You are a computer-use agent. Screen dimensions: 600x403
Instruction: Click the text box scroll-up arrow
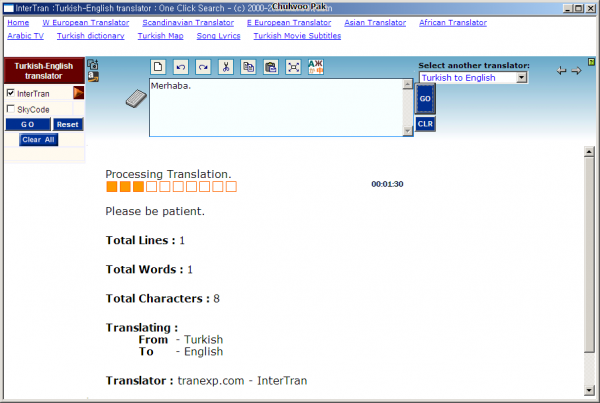pyautogui.click(x=408, y=84)
